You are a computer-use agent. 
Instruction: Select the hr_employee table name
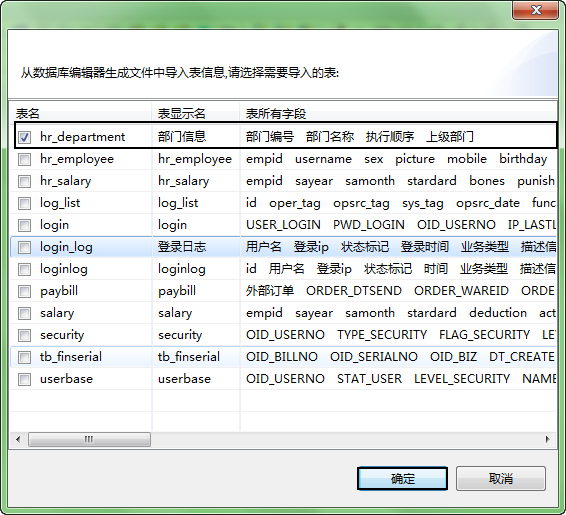(77, 159)
